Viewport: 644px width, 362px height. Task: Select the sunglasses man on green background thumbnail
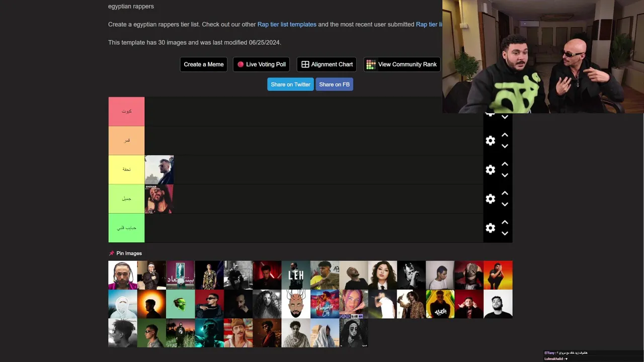151,333
